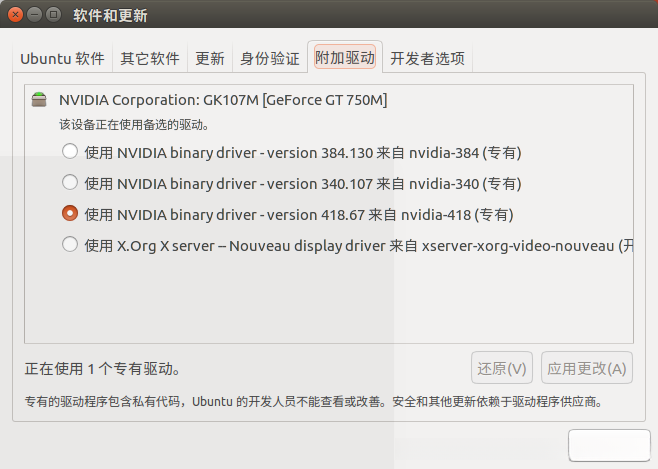The width and height of the screenshot is (658, 469).
Task: Switch to the X.Org Nouveau display driver
Action: [70, 244]
